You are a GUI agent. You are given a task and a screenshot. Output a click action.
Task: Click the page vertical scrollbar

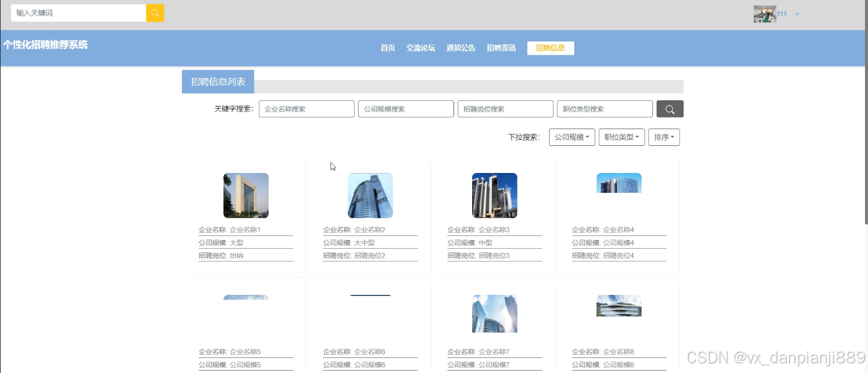click(866, 112)
